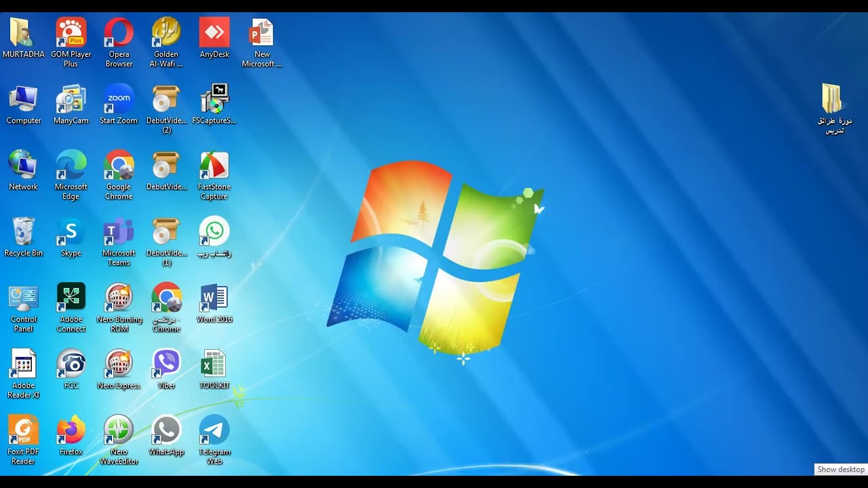This screenshot has height=488, width=868.
Task: Click the Viber shortcut icon
Action: [166, 365]
